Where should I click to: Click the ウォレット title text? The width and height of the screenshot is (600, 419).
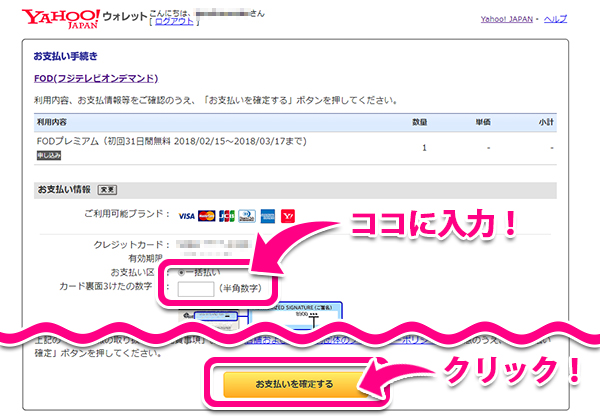point(125,16)
